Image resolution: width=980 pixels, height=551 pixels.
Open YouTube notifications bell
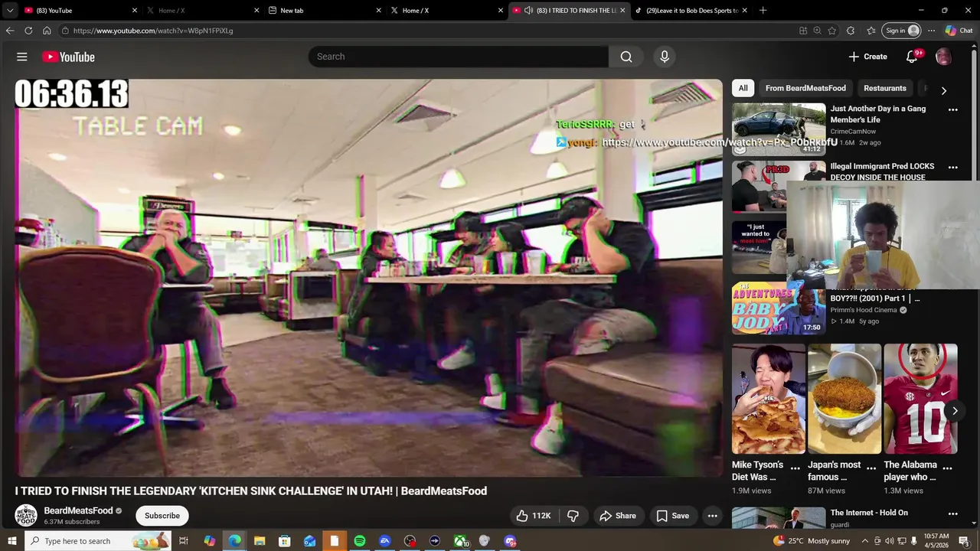point(912,57)
